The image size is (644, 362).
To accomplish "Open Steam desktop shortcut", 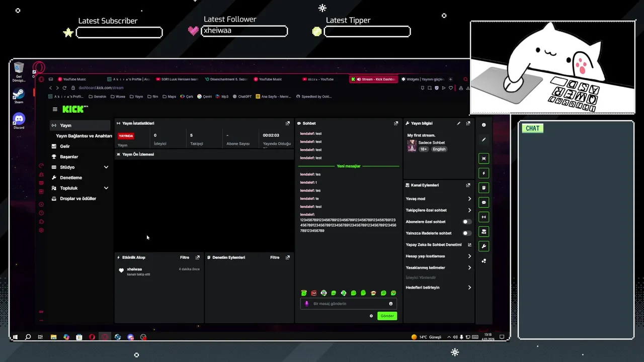I will pos(19,96).
